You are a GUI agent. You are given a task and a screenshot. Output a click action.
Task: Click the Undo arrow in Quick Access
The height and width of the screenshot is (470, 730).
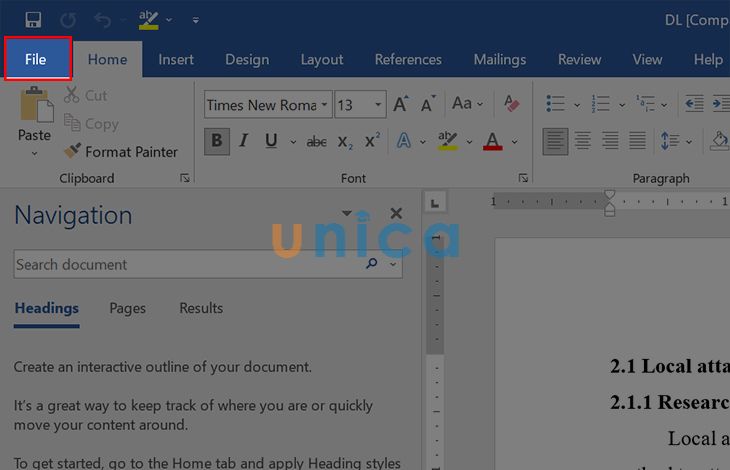(102, 20)
